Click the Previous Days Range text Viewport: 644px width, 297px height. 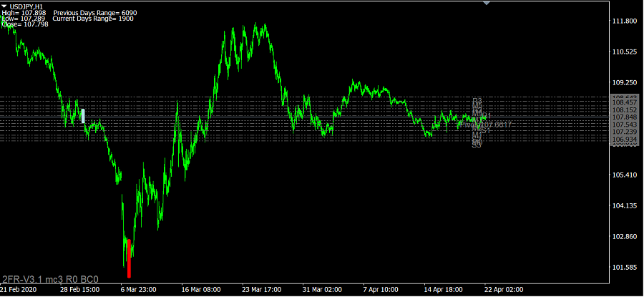coord(94,13)
